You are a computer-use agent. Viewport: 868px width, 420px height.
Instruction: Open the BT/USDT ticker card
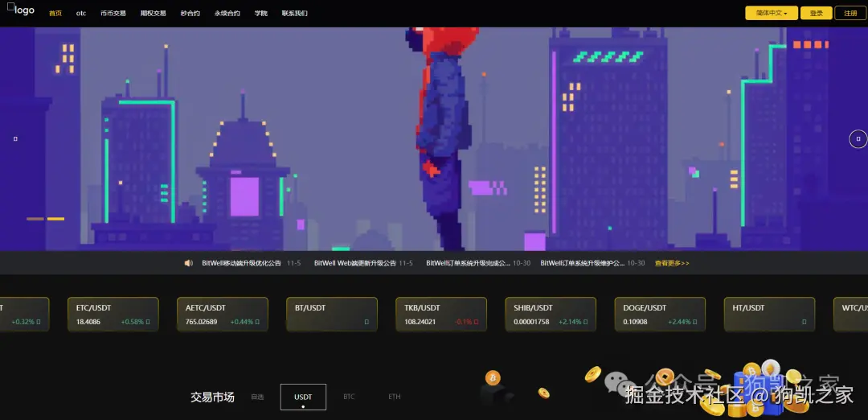tap(332, 314)
